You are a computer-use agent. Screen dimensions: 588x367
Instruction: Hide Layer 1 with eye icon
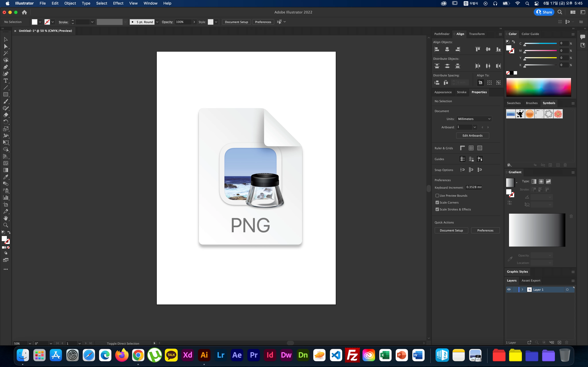[509, 289]
